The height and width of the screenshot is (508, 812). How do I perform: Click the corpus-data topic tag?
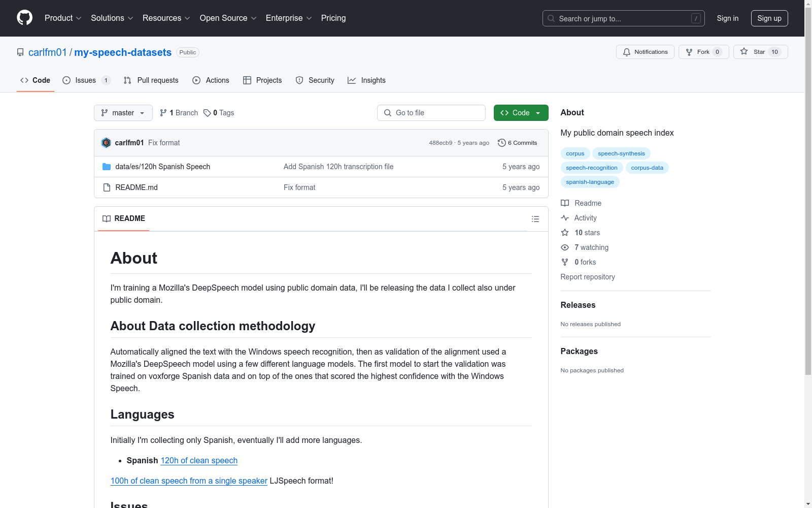point(647,168)
